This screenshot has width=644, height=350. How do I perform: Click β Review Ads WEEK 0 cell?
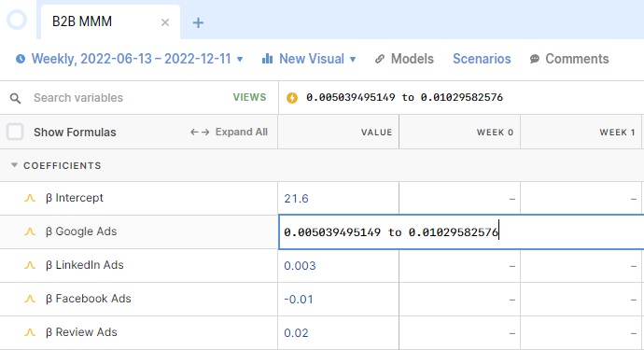(459, 333)
